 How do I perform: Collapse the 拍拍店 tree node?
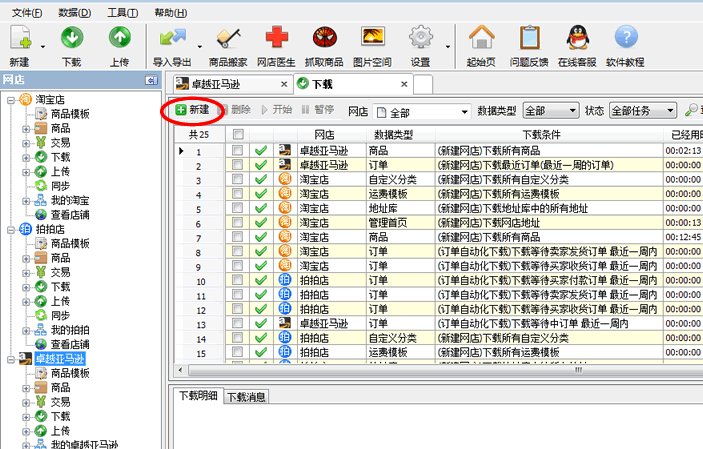(x=11, y=230)
